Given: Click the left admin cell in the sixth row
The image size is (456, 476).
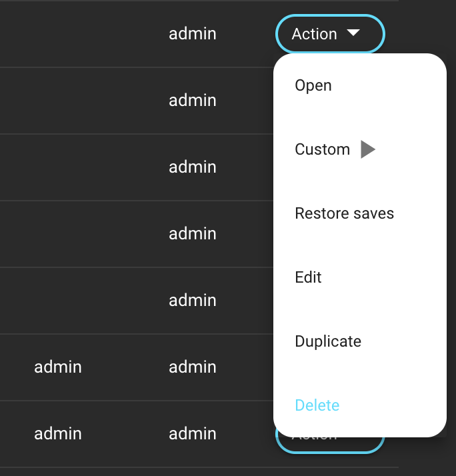Looking at the screenshot, I should pyautogui.click(x=58, y=367).
